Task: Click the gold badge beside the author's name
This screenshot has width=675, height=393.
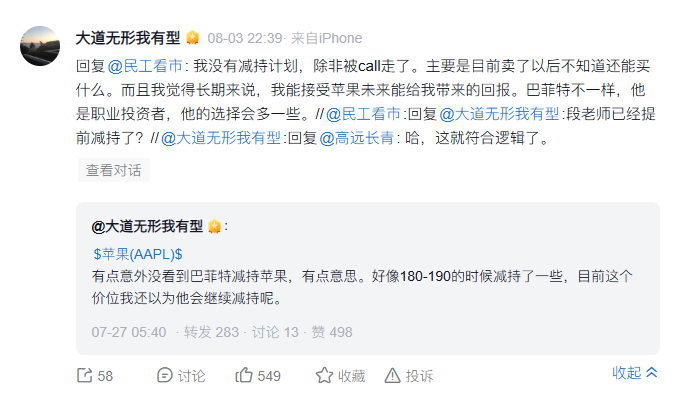Action: (192, 38)
